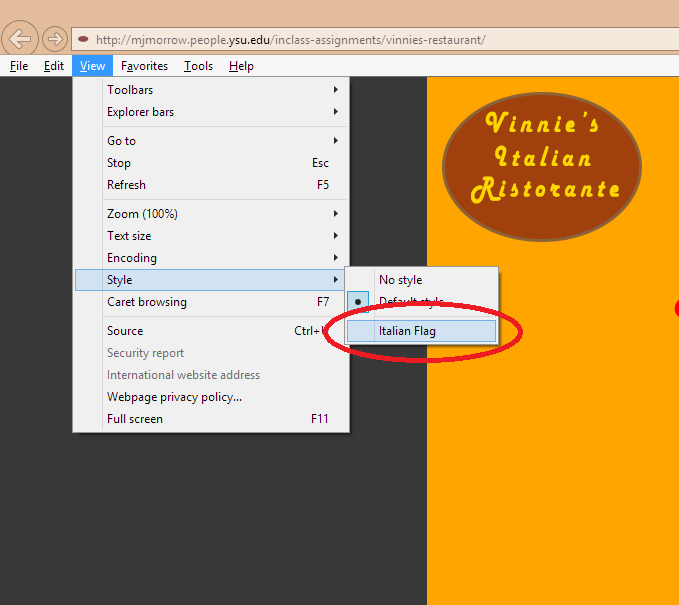Select Full screen menu entry
679x605 pixels.
click(x=135, y=419)
